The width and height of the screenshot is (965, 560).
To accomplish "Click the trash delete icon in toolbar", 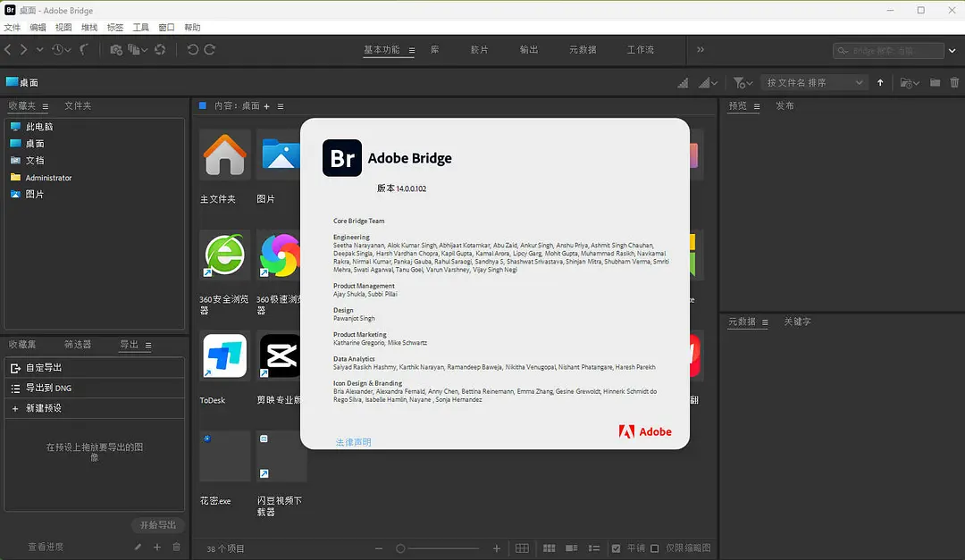I will [954, 83].
